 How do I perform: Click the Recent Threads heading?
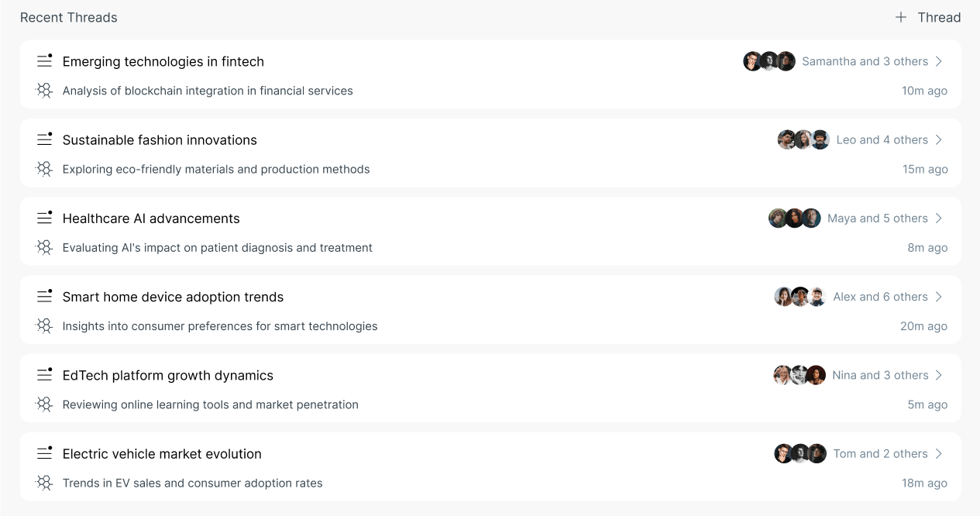69,17
